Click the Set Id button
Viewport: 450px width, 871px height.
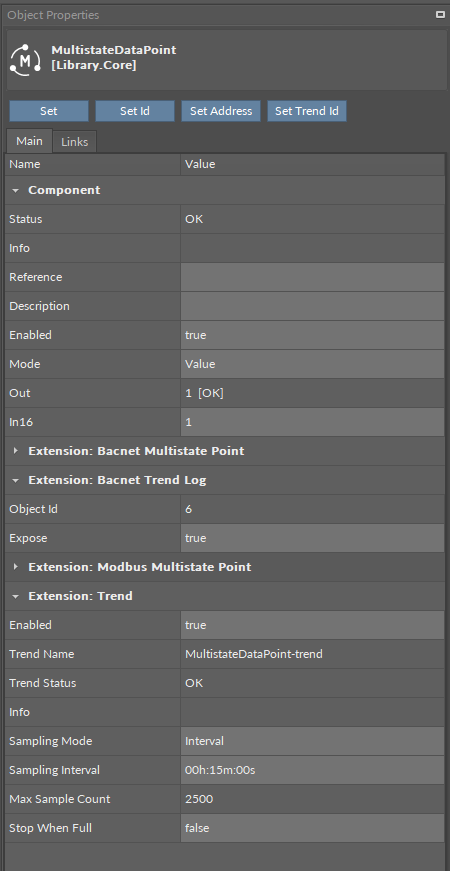134,111
